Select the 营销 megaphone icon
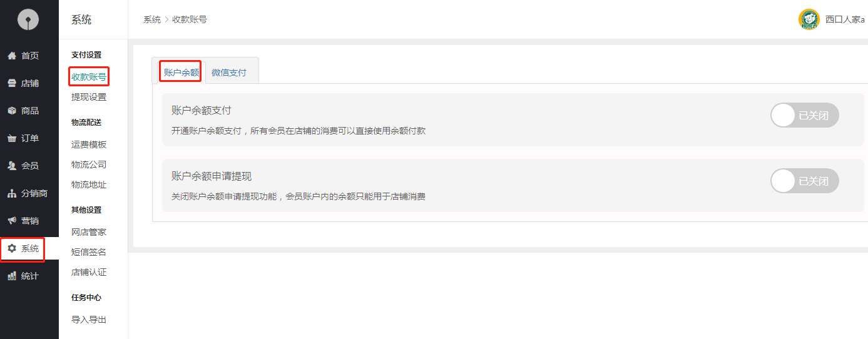The height and width of the screenshot is (339, 868). click(12, 221)
